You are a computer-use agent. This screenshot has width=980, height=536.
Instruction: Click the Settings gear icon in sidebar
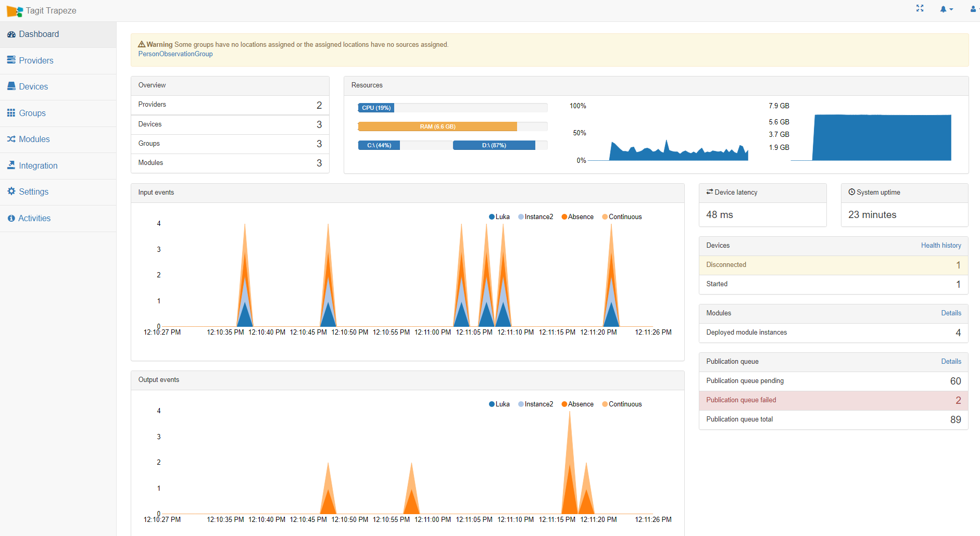11,191
